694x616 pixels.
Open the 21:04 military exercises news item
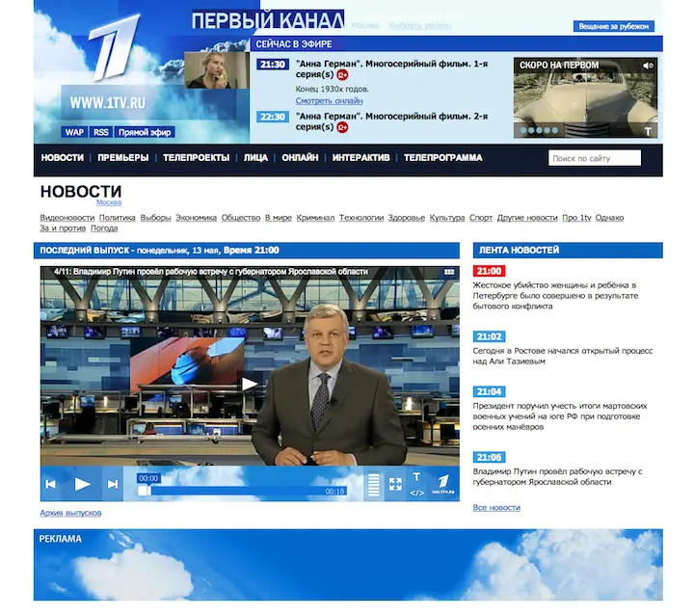click(560, 416)
